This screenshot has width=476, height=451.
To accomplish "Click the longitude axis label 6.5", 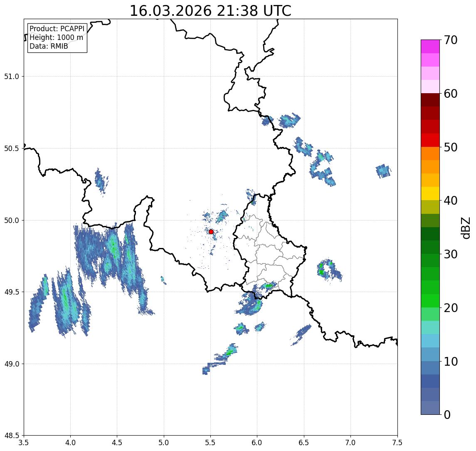I will pos(304,443).
